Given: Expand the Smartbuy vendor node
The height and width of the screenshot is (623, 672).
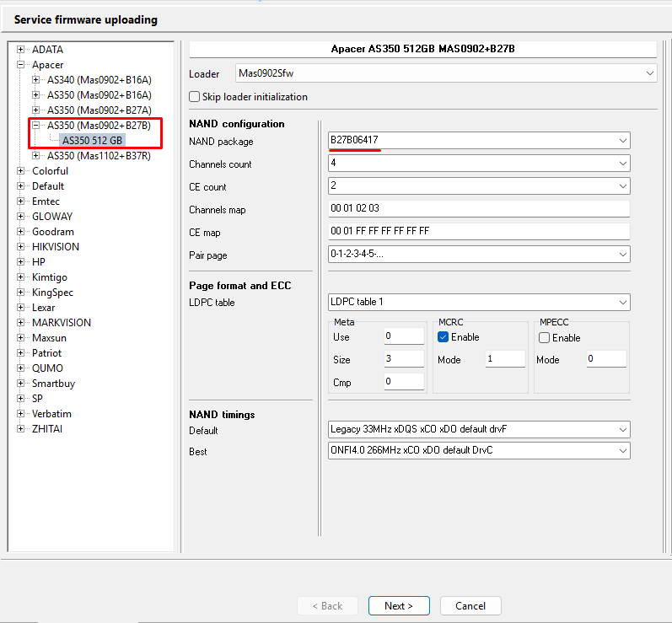Looking at the screenshot, I should [20, 383].
